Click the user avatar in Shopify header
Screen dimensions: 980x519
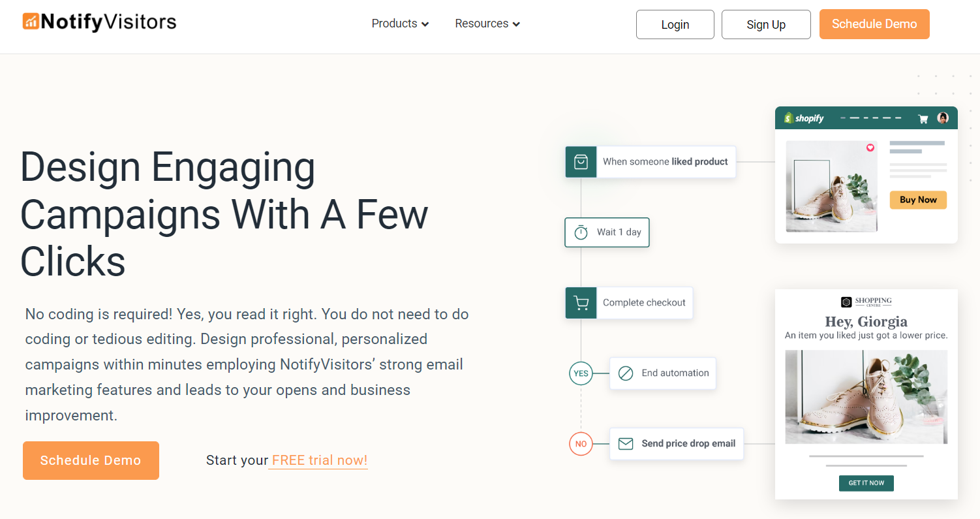943,118
